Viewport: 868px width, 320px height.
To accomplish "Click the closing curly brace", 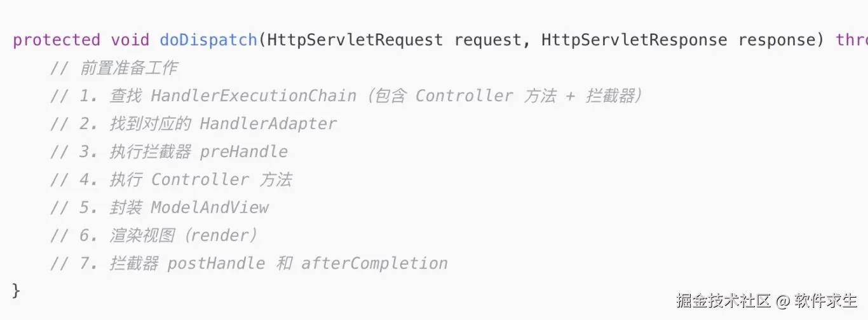I will click(17, 291).
